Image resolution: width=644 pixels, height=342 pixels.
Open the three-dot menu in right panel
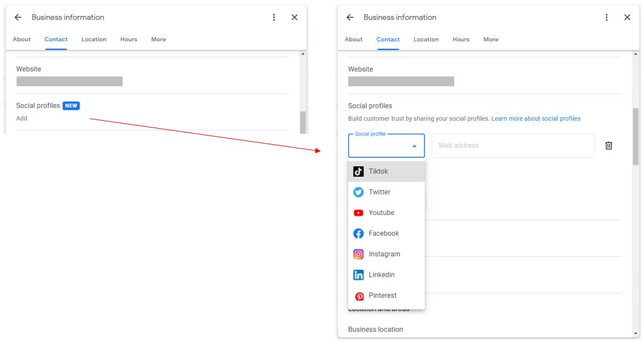click(x=606, y=17)
